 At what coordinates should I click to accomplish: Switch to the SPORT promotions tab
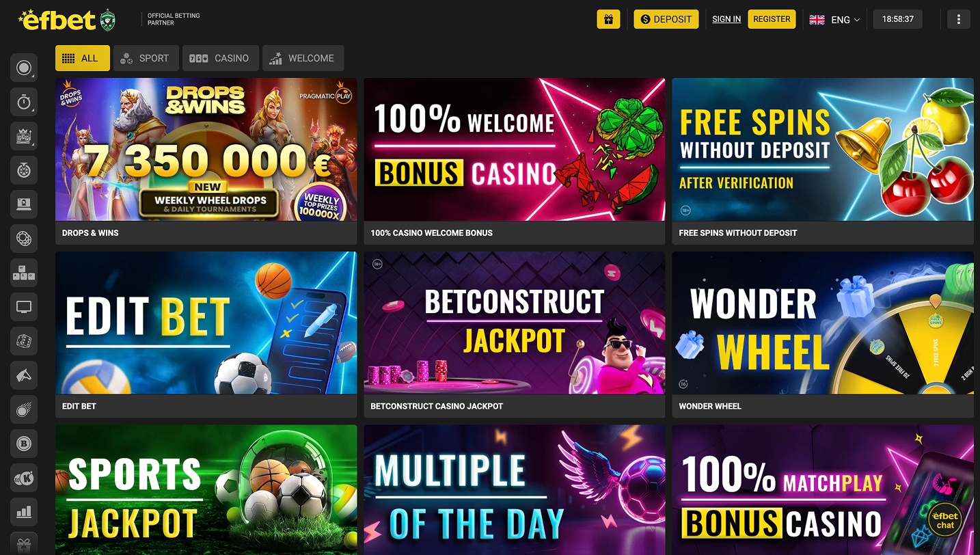pyautogui.click(x=146, y=58)
